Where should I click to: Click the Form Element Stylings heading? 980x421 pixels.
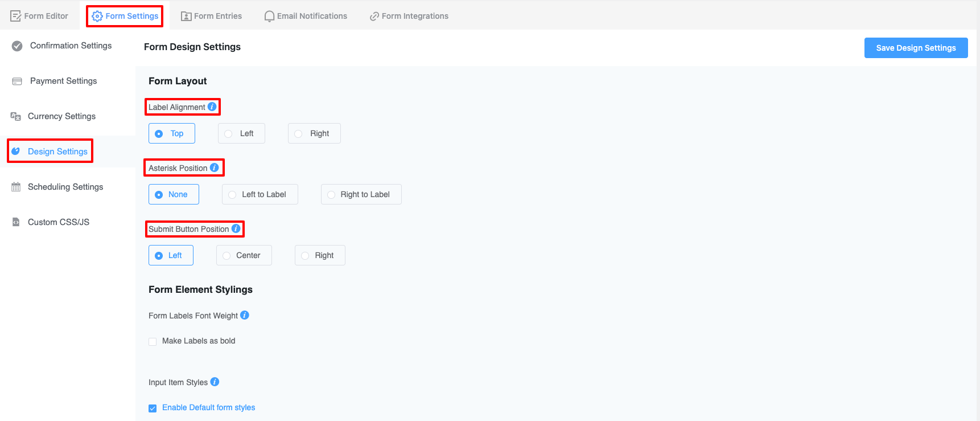pyautogui.click(x=200, y=289)
